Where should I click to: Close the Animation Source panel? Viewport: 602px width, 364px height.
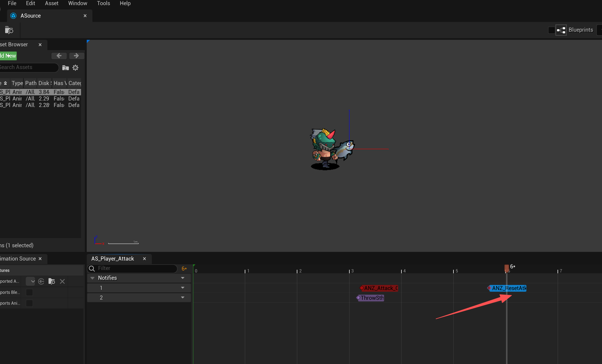tap(40, 259)
